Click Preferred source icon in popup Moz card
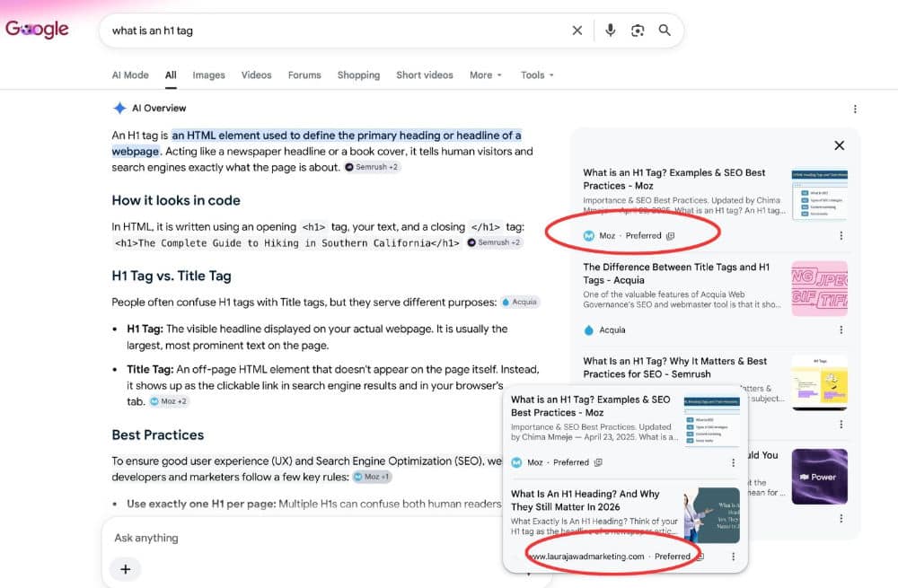 point(598,462)
